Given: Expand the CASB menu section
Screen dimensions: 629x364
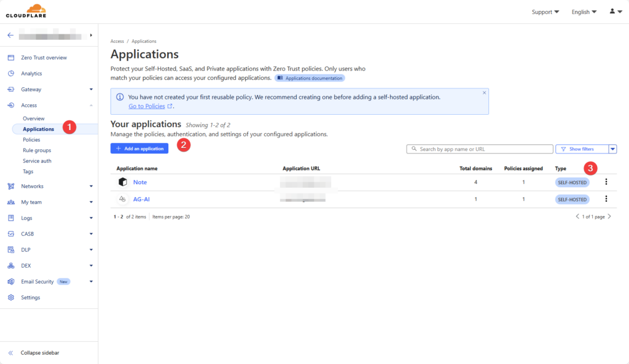Looking at the screenshot, I should (x=91, y=234).
